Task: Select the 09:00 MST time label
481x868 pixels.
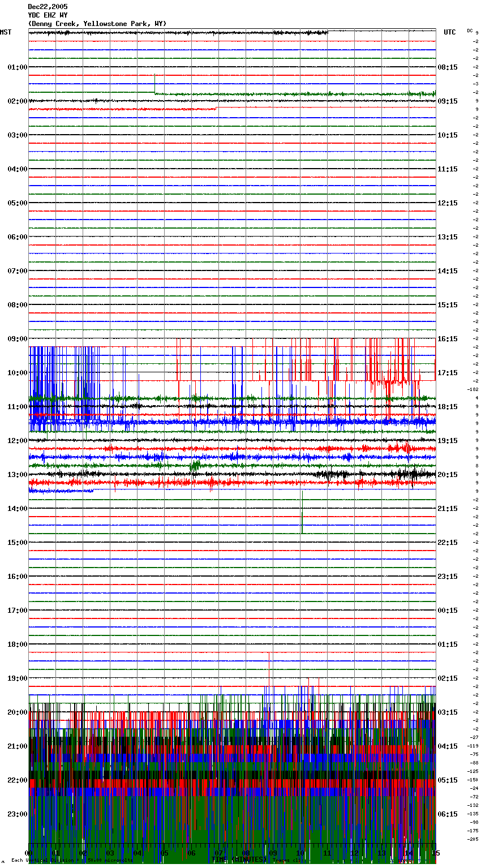Action: (x=18, y=339)
